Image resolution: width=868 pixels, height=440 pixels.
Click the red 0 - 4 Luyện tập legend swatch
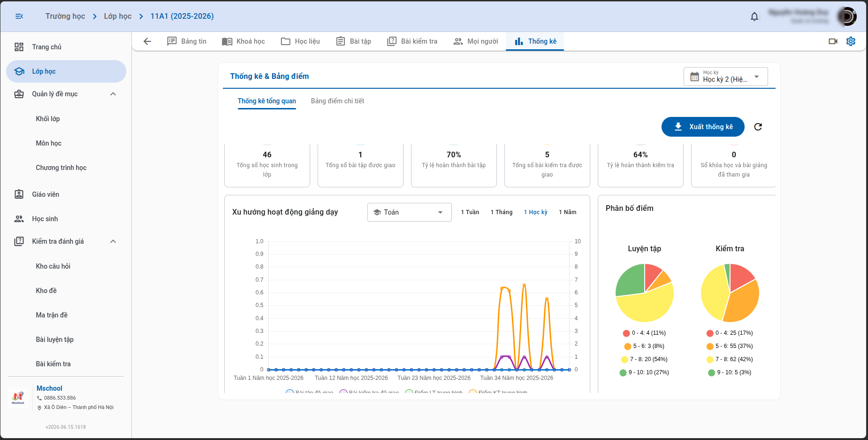tap(626, 333)
